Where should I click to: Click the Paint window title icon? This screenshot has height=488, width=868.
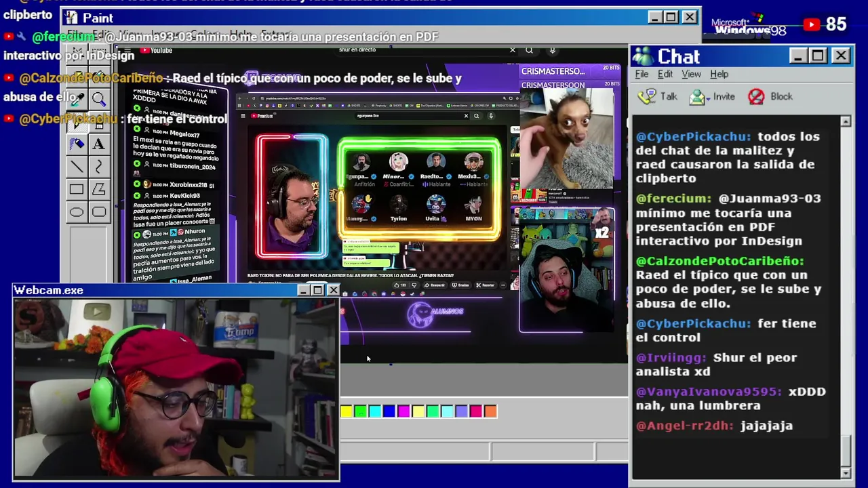(x=72, y=18)
